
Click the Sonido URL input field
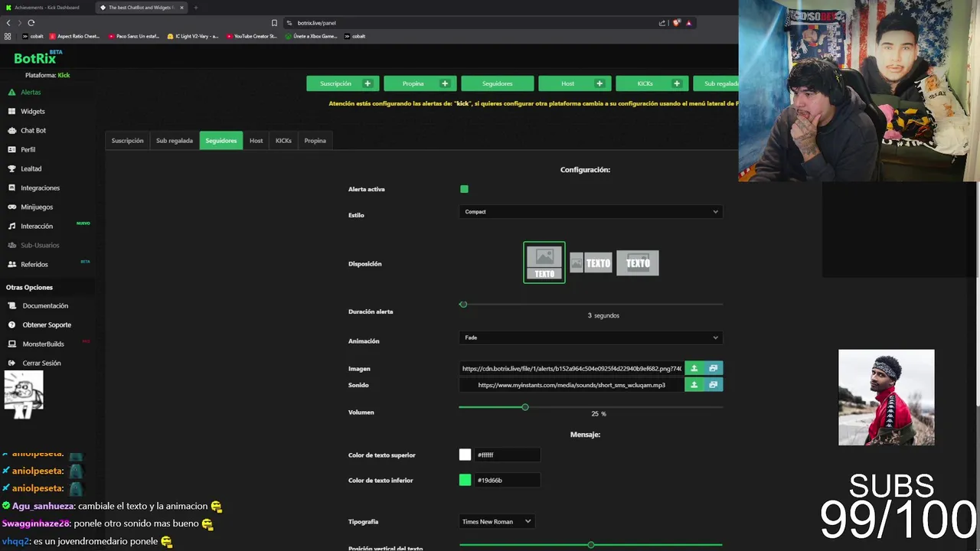pyautogui.click(x=572, y=385)
